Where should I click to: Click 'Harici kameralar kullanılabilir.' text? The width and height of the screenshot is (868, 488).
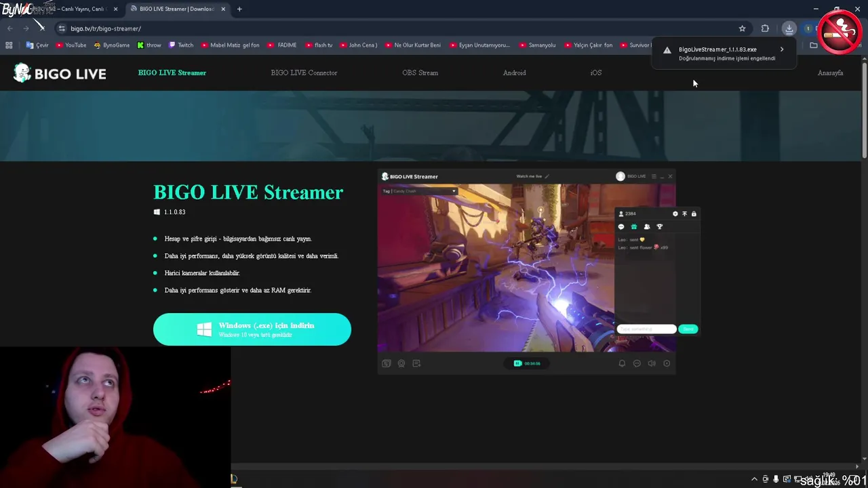coord(202,272)
